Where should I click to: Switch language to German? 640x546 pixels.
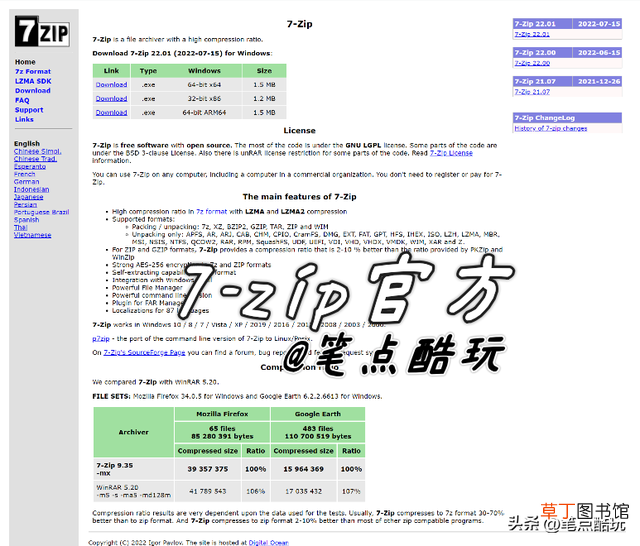pos(27,182)
